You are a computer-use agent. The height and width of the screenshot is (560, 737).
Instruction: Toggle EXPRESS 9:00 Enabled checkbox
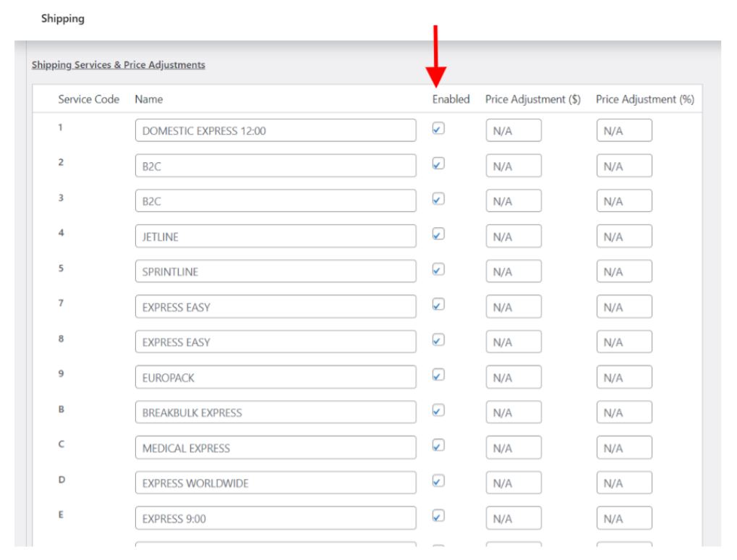click(x=438, y=517)
